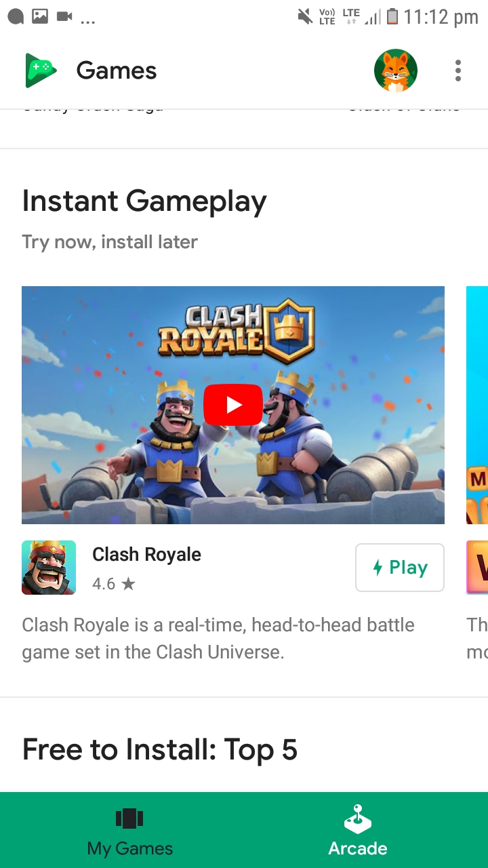Tap the Instant Gameplay section heading

pos(144,201)
